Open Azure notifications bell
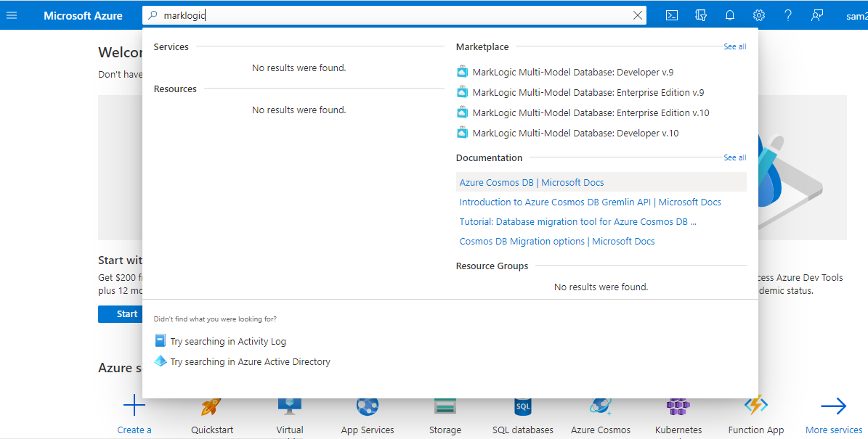Screen dimensions: 868x439 (x=729, y=15)
